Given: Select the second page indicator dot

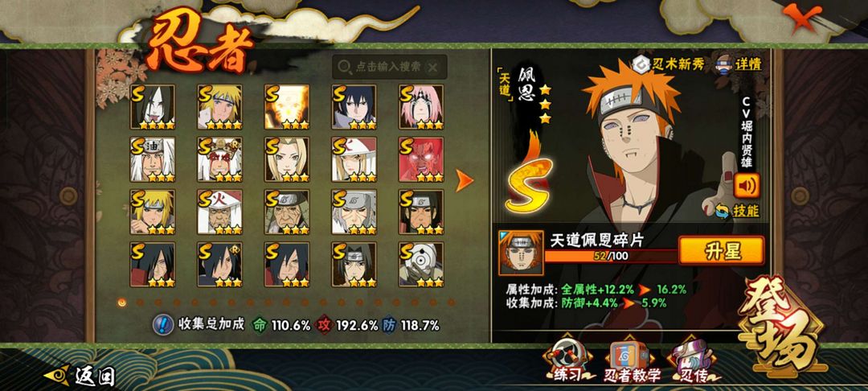Looking at the screenshot, I should [x=140, y=303].
